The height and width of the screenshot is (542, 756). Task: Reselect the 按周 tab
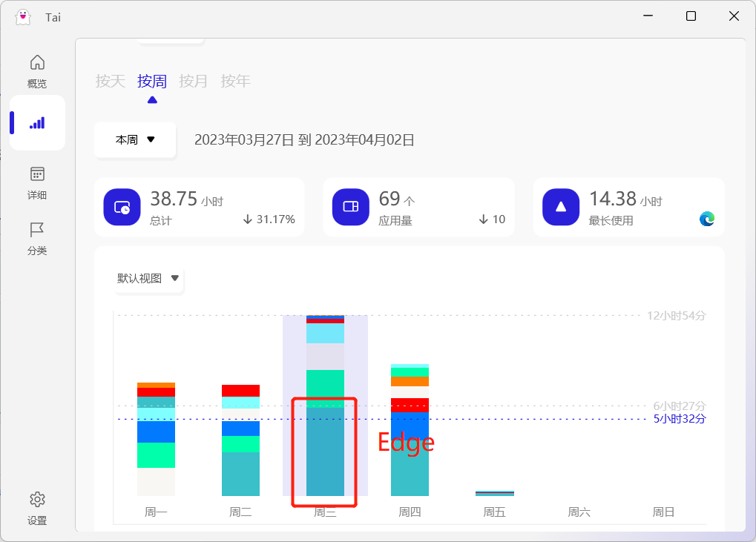click(151, 81)
